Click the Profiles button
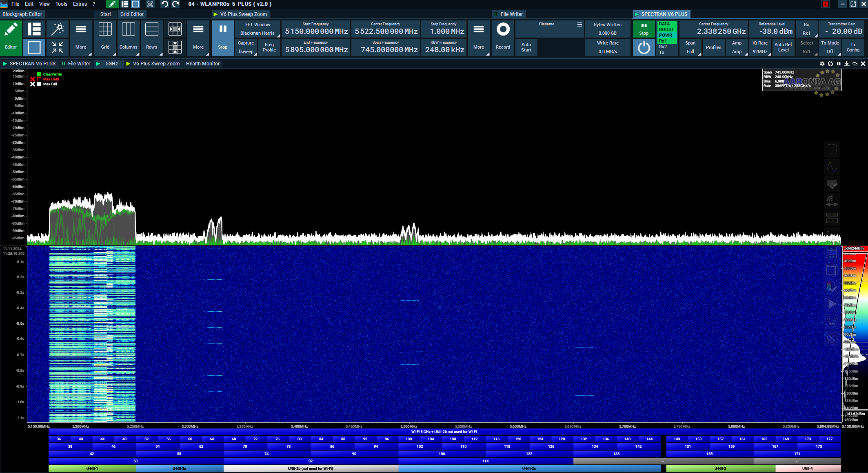 713,47
